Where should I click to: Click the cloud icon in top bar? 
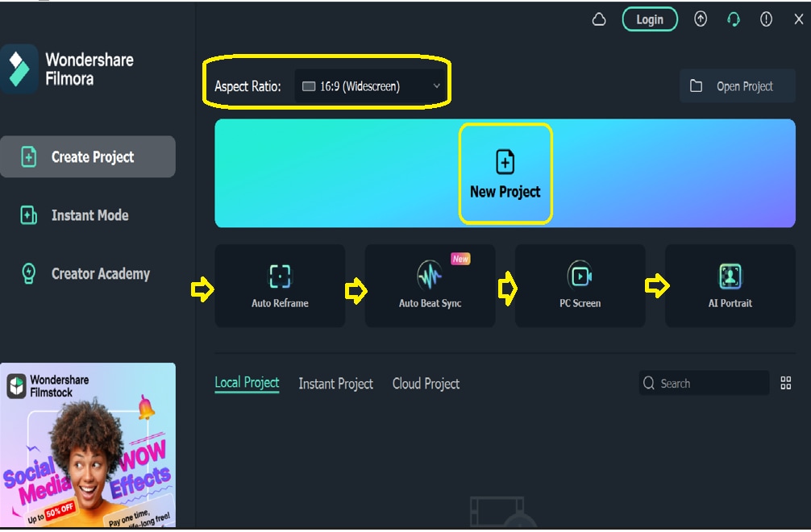(x=599, y=19)
